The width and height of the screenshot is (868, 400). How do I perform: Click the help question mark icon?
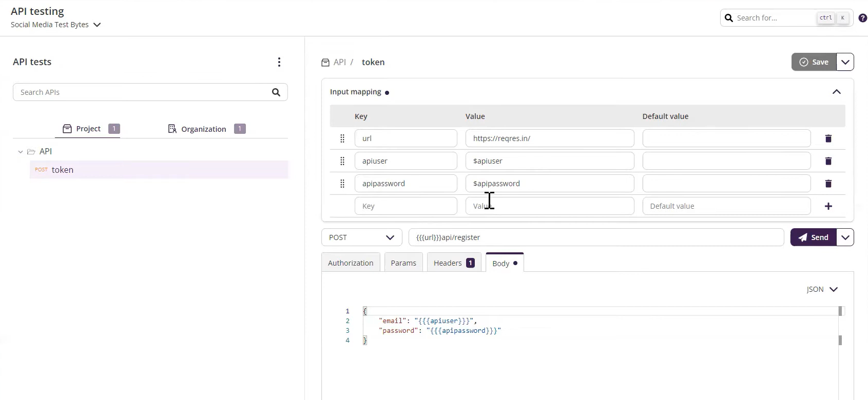tap(862, 18)
